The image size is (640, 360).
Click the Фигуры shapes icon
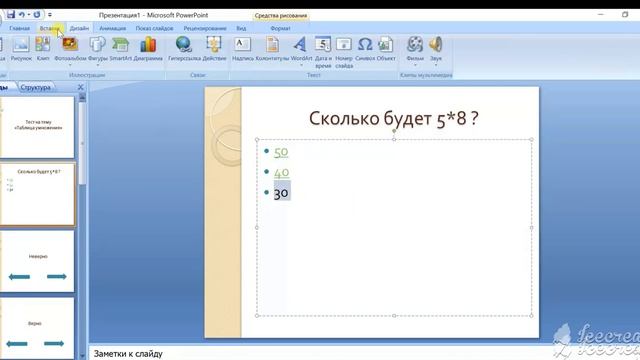(98, 44)
